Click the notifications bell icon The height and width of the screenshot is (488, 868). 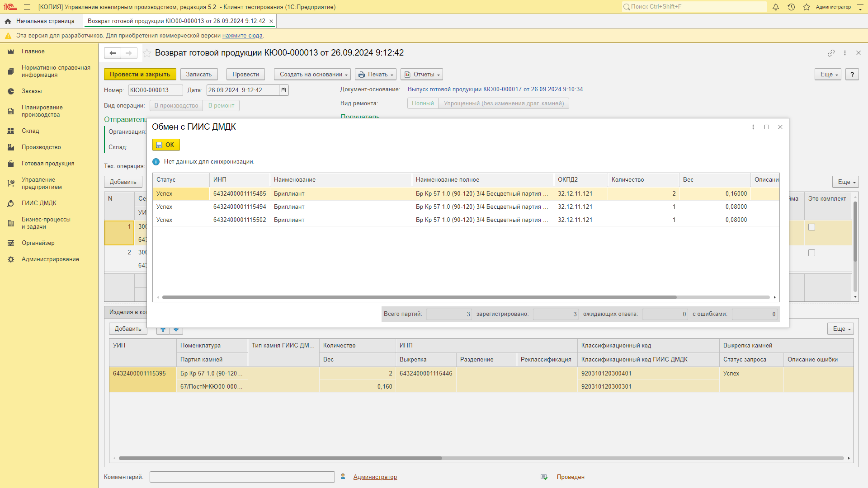tap(776, 7)
